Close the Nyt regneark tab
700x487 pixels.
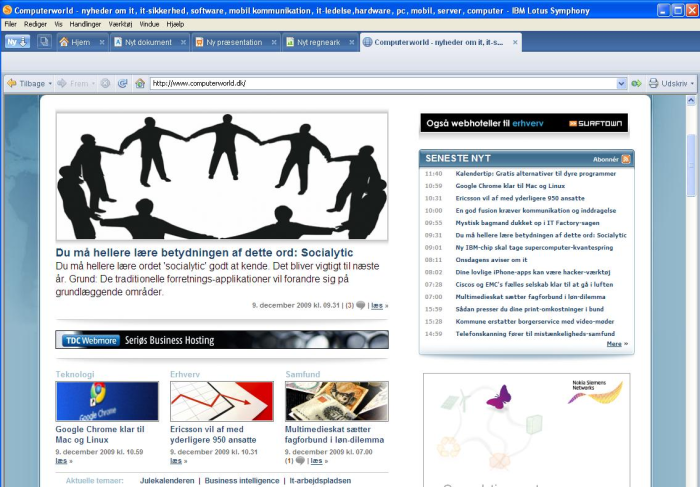(352, 42)
